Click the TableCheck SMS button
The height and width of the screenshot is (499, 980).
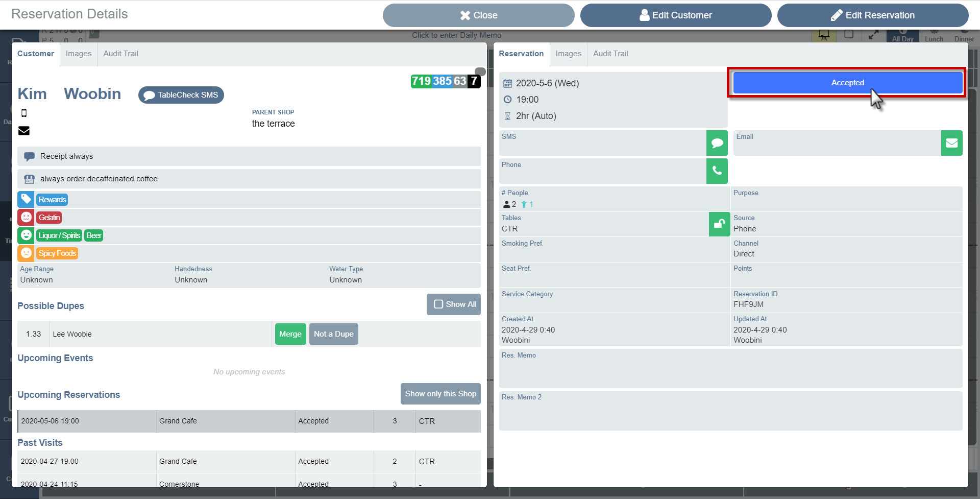(x=181, y=95)
